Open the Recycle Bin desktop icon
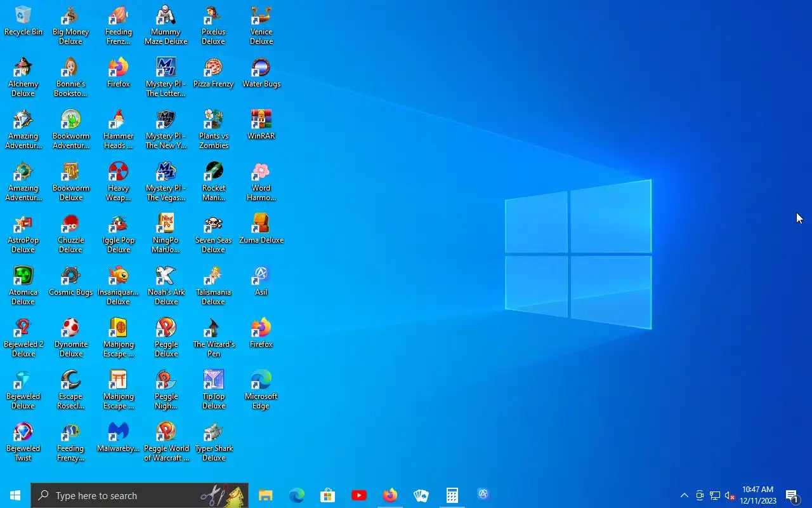 tap(23, 21)
